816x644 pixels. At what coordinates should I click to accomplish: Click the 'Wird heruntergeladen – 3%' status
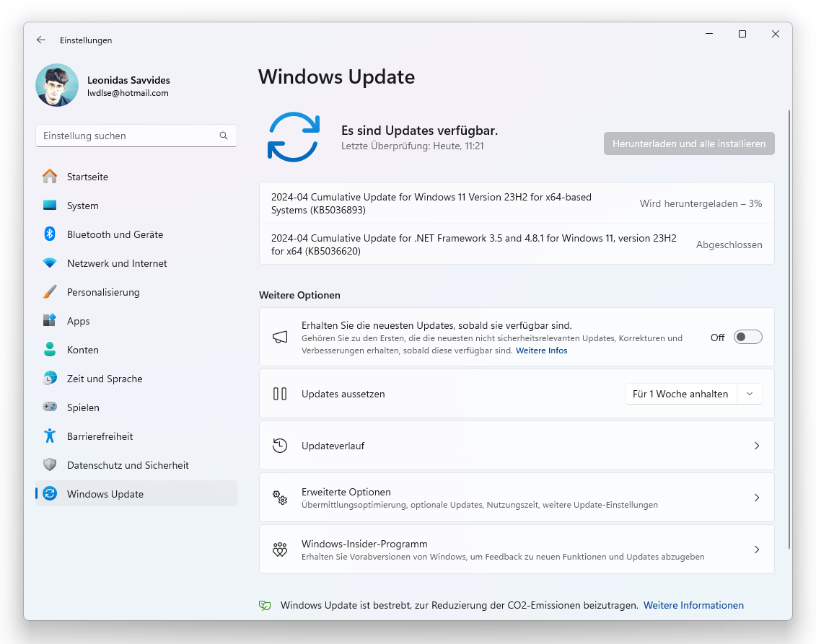pyautogui.click(x=701, y=203)
